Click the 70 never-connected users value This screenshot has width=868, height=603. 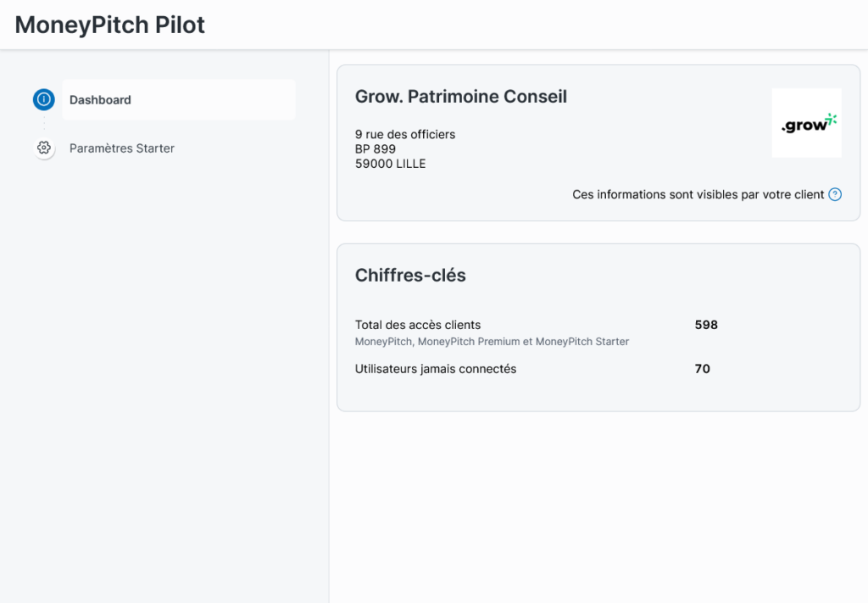click(702, 369)
